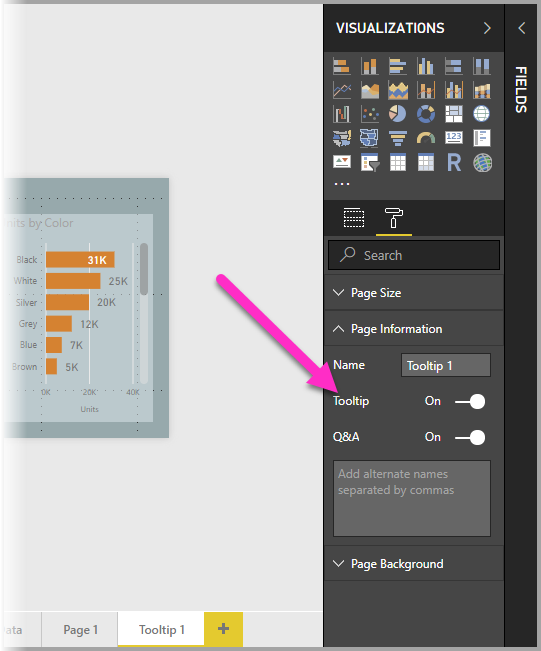541x651 pixels.
Task: Select the funnel chart visual
Action: 398,138
